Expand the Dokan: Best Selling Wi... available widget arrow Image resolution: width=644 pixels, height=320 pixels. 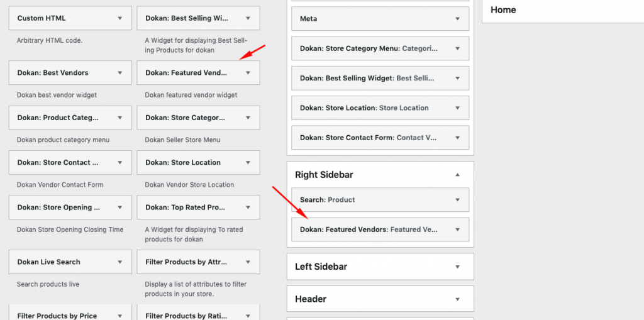248,18
